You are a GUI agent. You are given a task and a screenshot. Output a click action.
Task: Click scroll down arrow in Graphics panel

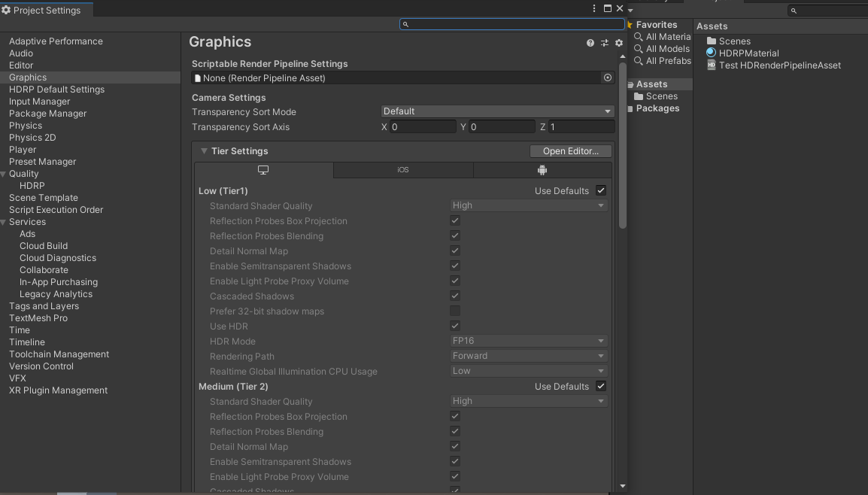coord(623,486)
